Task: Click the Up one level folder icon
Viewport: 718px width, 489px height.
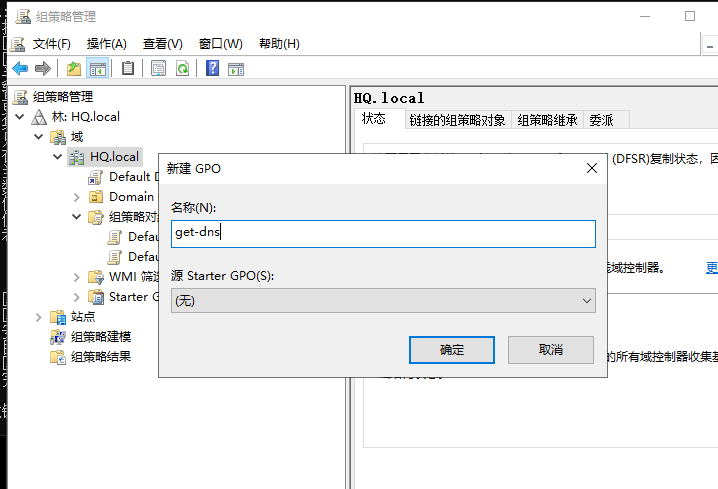Action: (74, 69)
